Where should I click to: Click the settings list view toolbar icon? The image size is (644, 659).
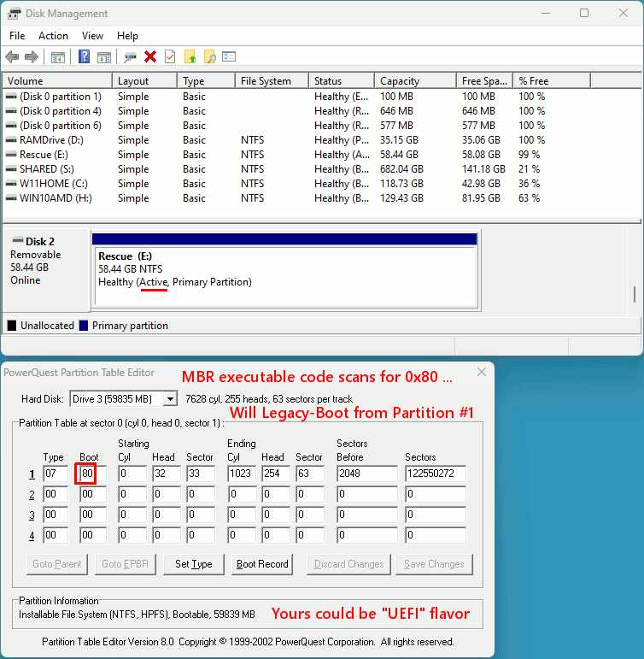229,56
